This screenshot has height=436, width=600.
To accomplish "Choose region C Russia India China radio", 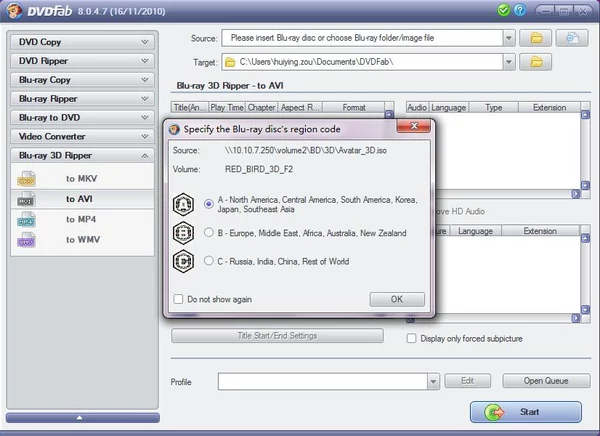I will [209, 261].
